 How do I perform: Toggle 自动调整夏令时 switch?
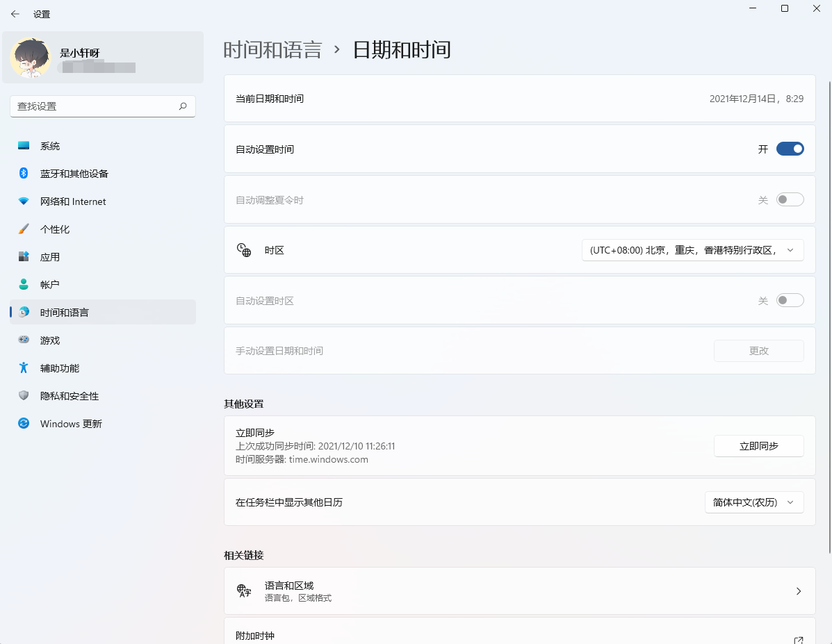coord(790,199)
